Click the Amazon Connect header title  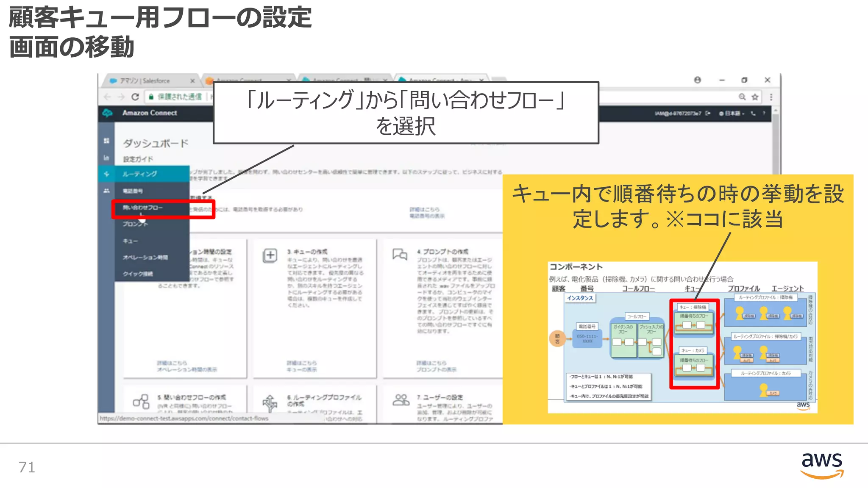150,113
